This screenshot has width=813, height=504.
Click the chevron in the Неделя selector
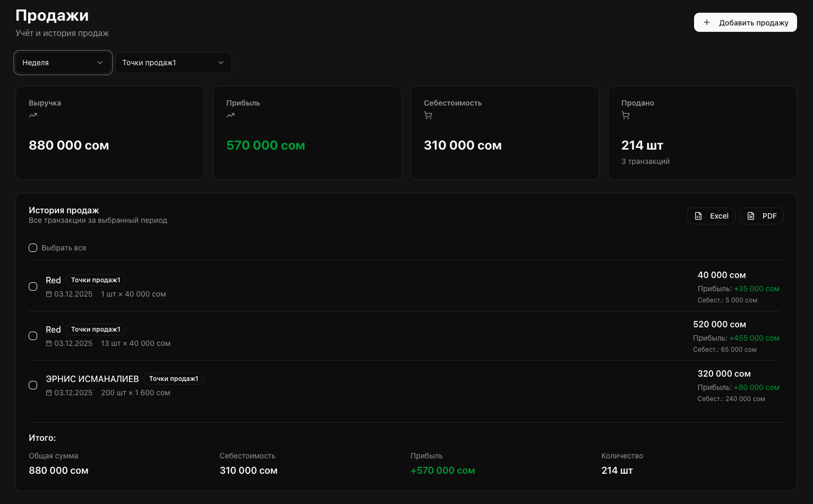(x=100, y=63)
